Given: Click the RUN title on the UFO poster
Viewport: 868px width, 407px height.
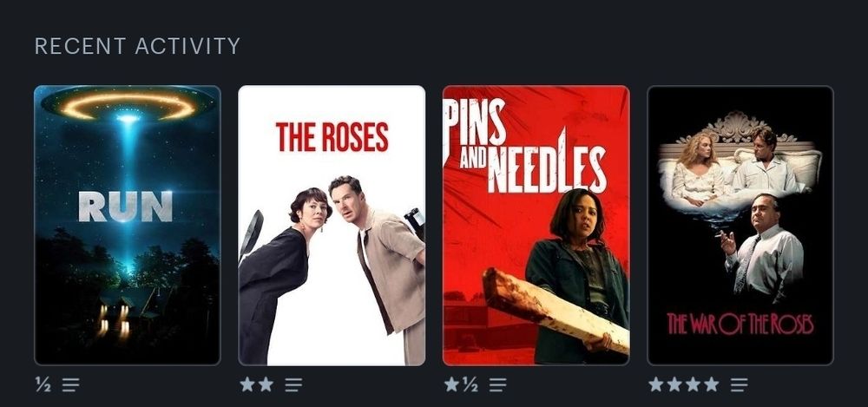Looking at the screenshot, I should pyautogui.click(x=126, y=207).
